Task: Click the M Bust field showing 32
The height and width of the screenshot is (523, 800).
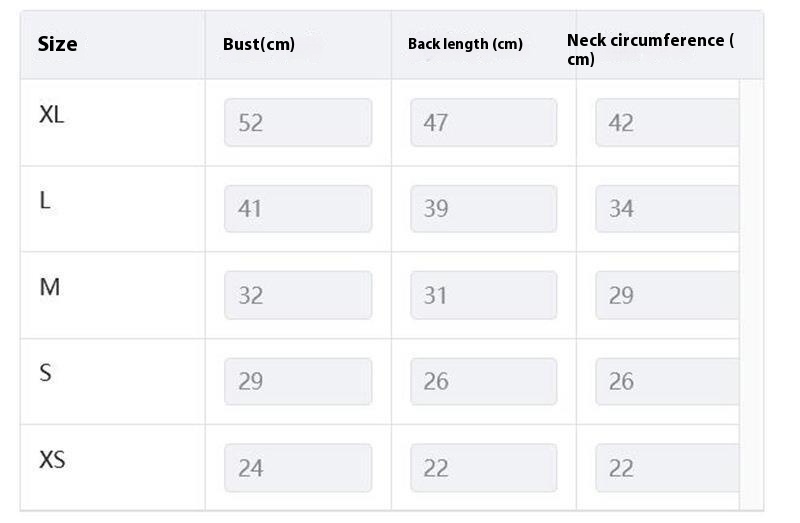Action: pos(298,295)
